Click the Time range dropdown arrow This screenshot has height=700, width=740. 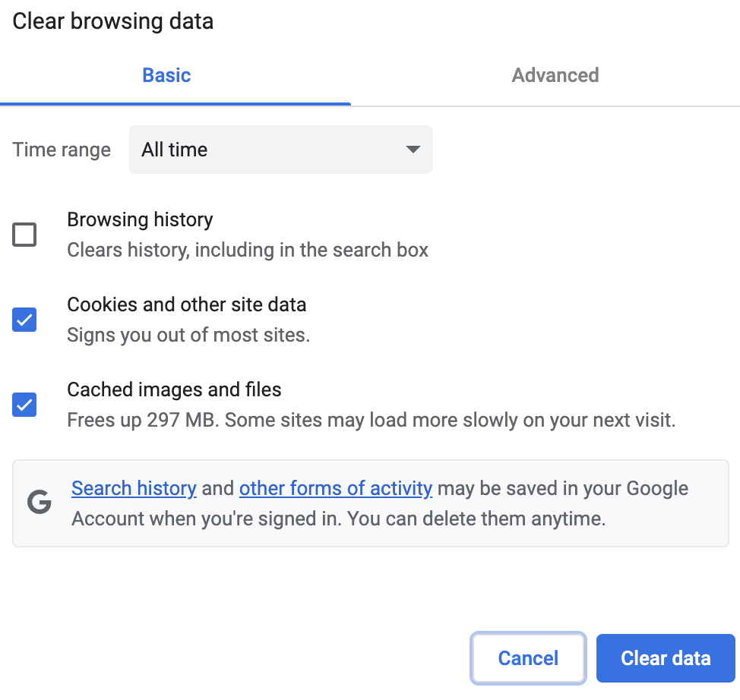413,150
